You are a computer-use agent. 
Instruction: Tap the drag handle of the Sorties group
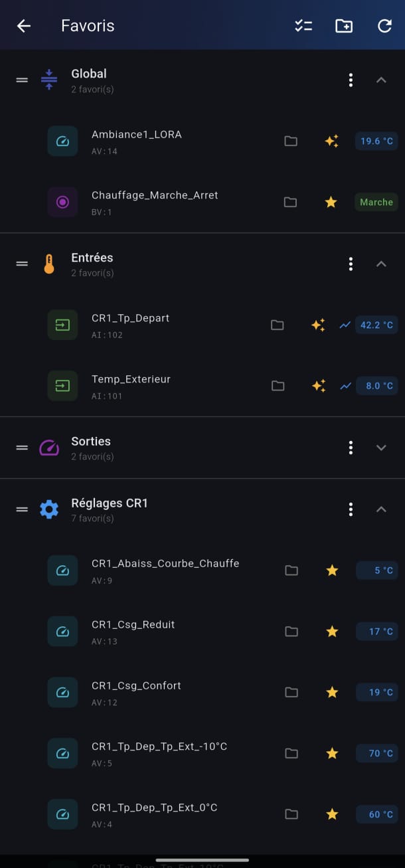click(22, 448)
